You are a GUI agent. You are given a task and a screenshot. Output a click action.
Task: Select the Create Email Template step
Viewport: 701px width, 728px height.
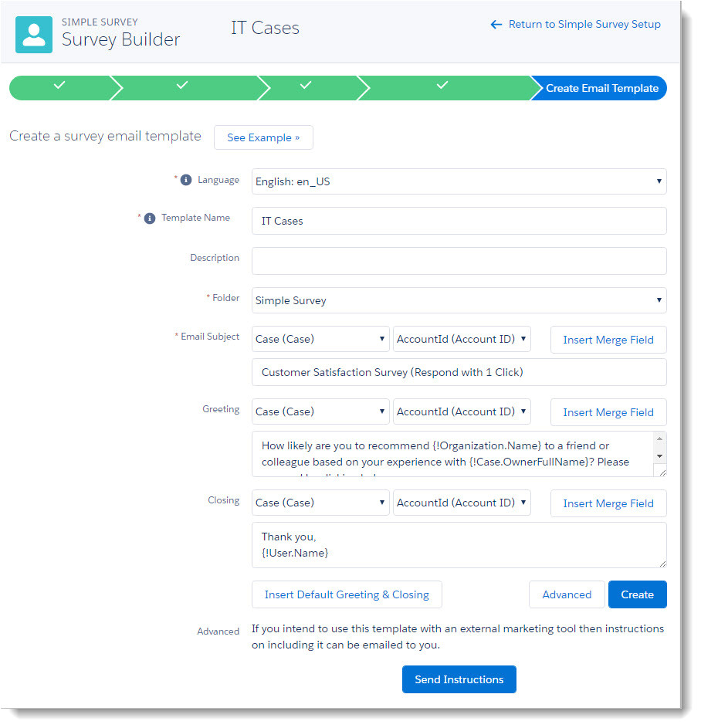[601, 88]
